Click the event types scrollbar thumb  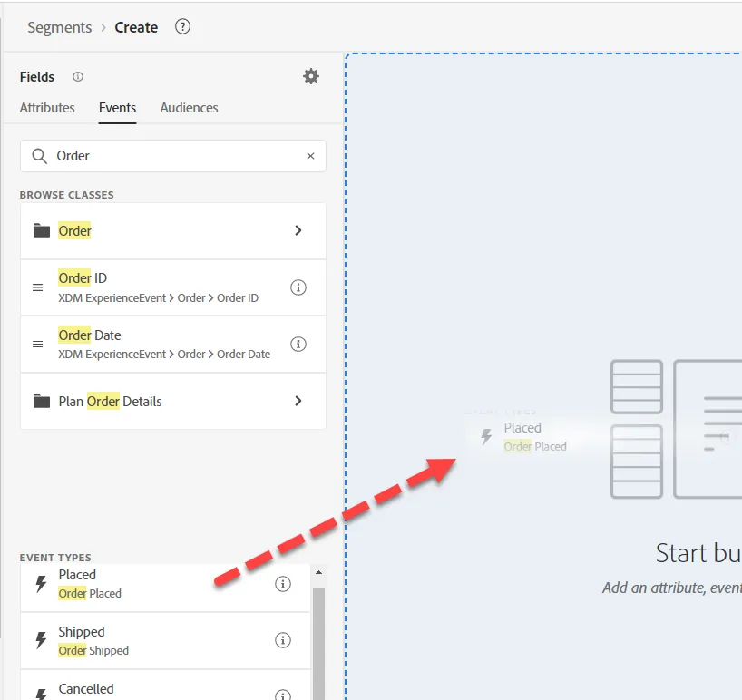[319, 643]
